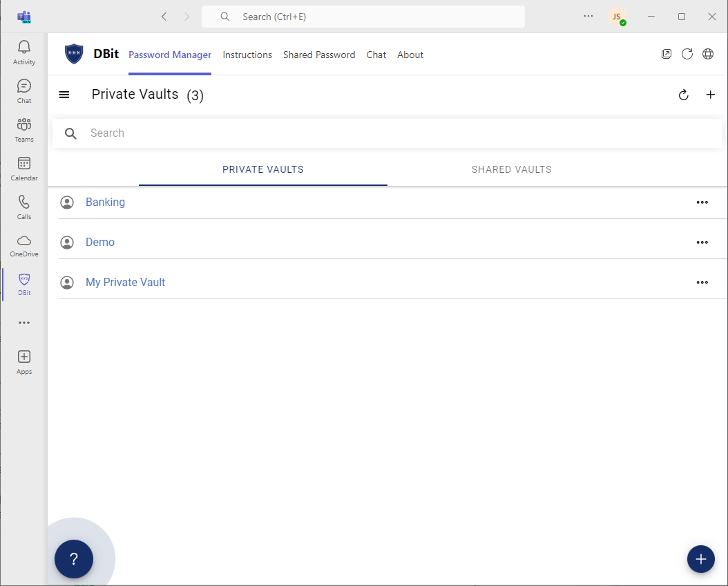Open the DBit app website via the globe icon

[x=707, y=54]
